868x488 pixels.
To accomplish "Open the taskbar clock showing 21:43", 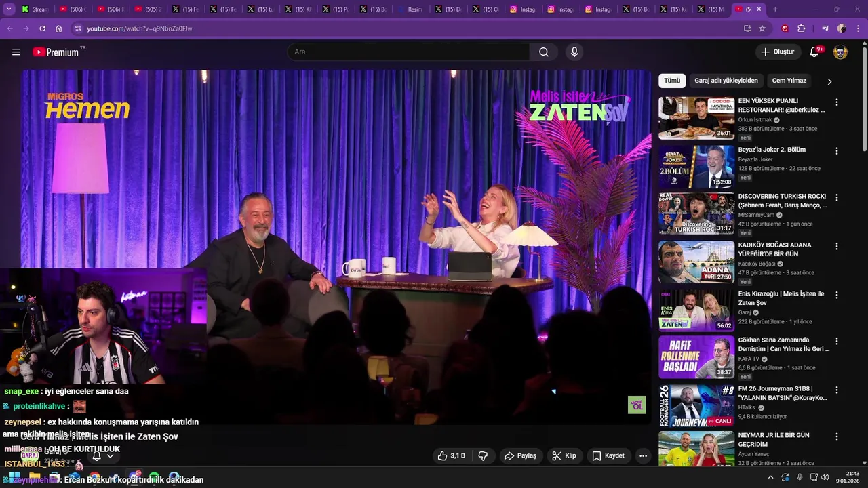I will click(x=848, y=477).
